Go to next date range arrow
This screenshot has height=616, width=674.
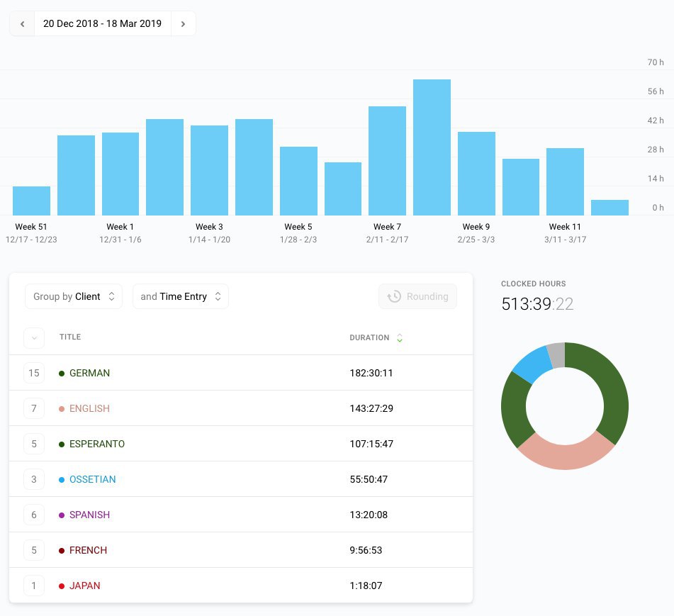pos(183,23)
